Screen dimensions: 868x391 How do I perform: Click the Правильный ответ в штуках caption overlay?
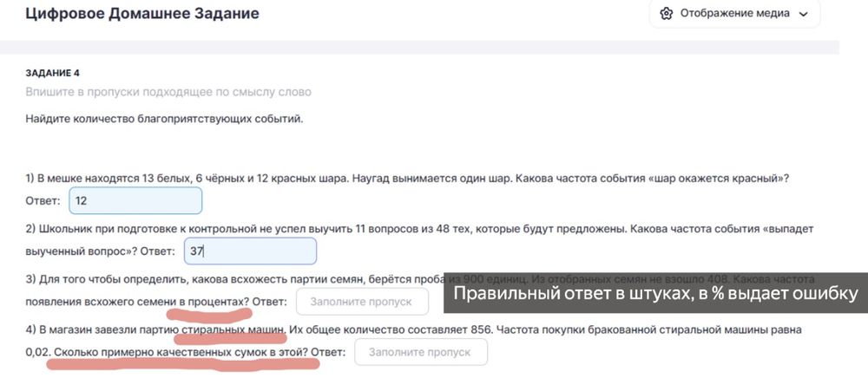tap(655, 293)
